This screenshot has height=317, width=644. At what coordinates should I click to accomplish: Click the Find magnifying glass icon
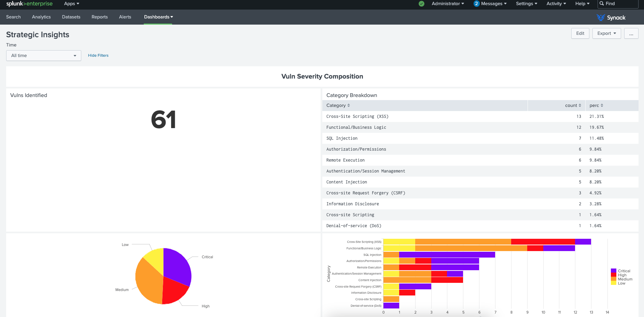pyautogui.click(x=602, y=4)
